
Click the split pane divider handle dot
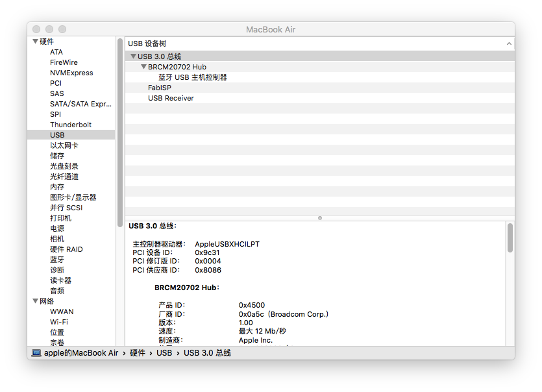coord(320,218)
